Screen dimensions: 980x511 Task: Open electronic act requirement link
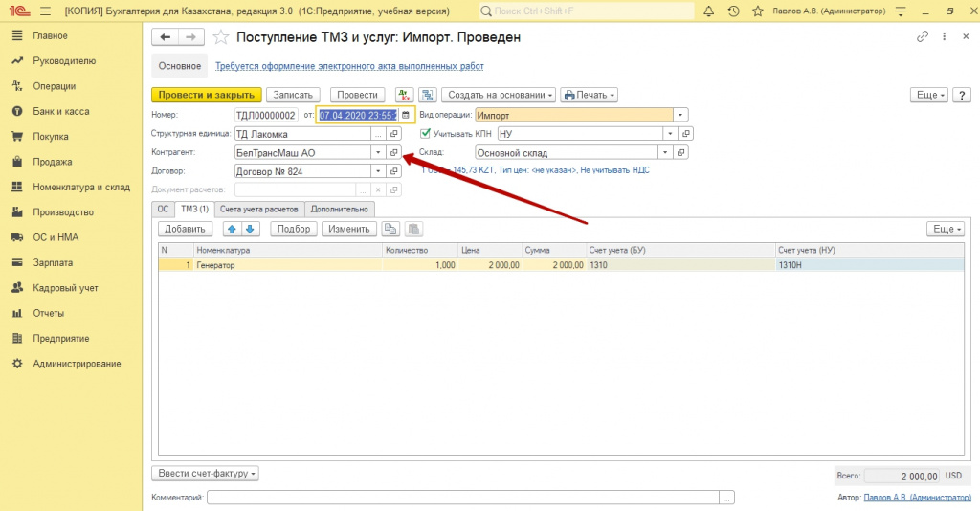[349, 66]
